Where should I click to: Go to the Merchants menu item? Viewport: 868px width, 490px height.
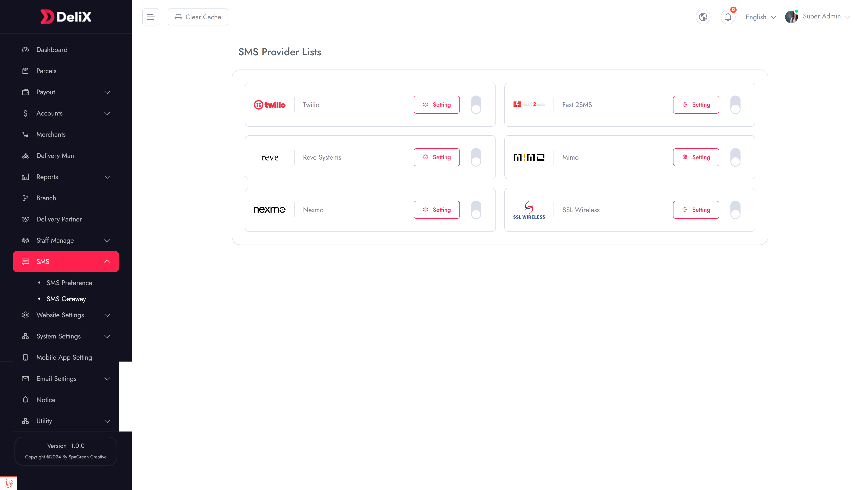66,134
